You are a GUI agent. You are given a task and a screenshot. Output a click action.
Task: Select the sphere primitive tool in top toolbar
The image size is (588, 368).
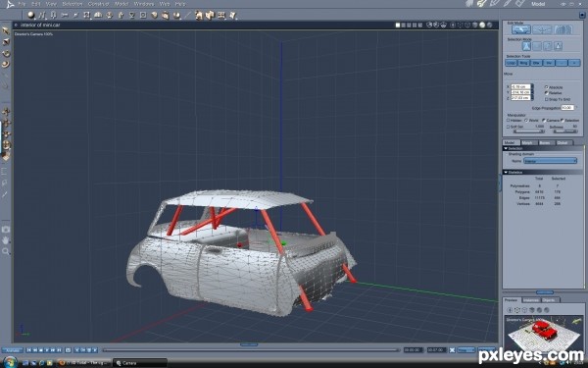click(x=31, y=15)
